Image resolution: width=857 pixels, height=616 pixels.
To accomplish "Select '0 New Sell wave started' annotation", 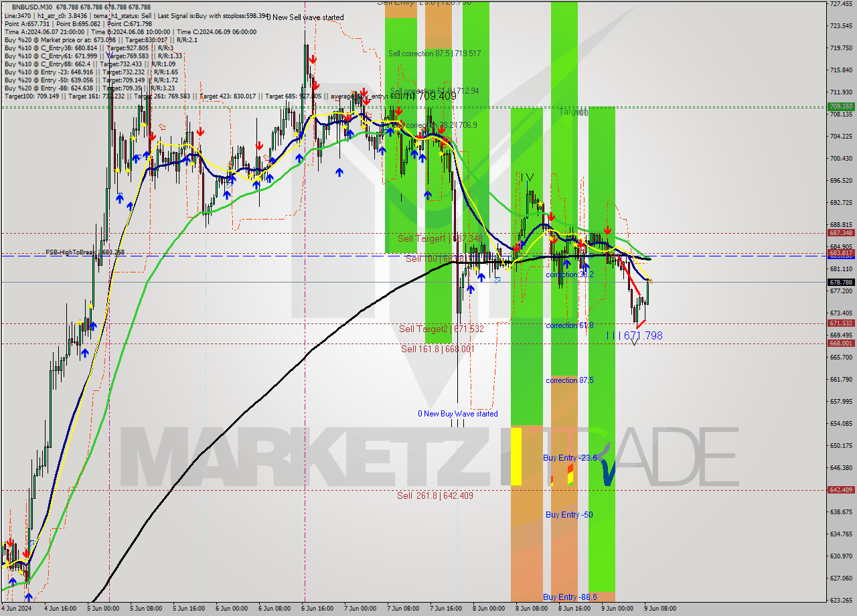I will click(305, 17).
